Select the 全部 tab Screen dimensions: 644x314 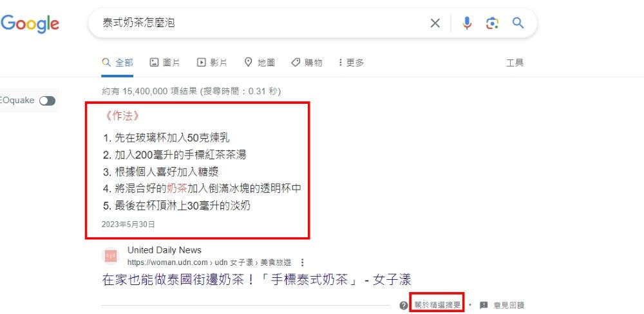point(117,63)
